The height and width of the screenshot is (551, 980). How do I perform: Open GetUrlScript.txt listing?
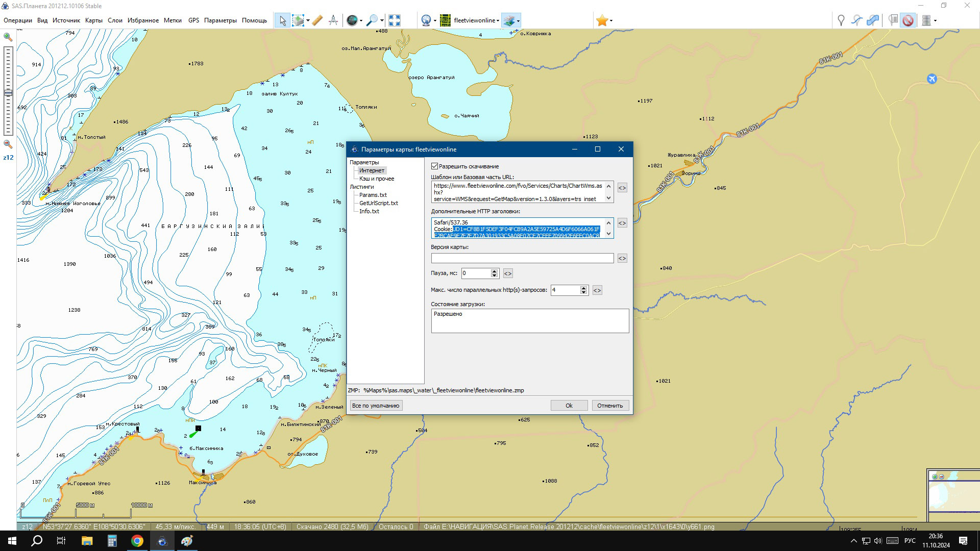378,203
